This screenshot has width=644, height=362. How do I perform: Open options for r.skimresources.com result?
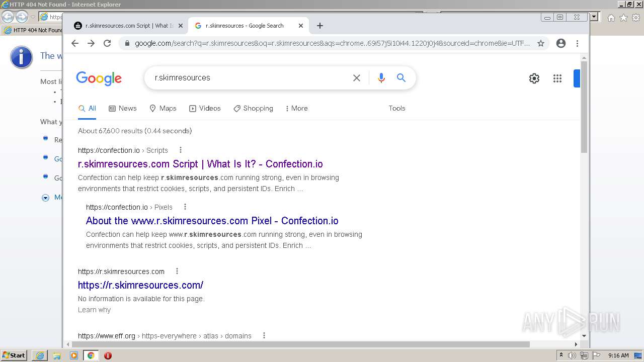[177, 271]
